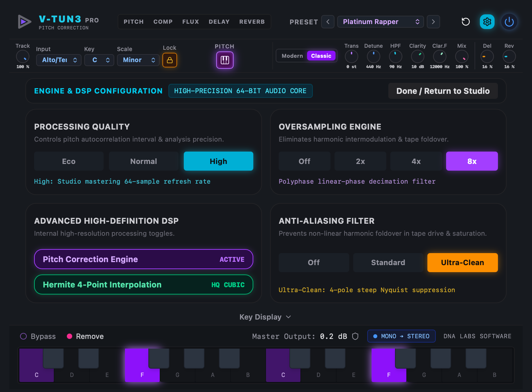Toggle the key Lock padlock icon
Image resolution: width=532 pixels, height=392 pixels.
pos(170,60)
